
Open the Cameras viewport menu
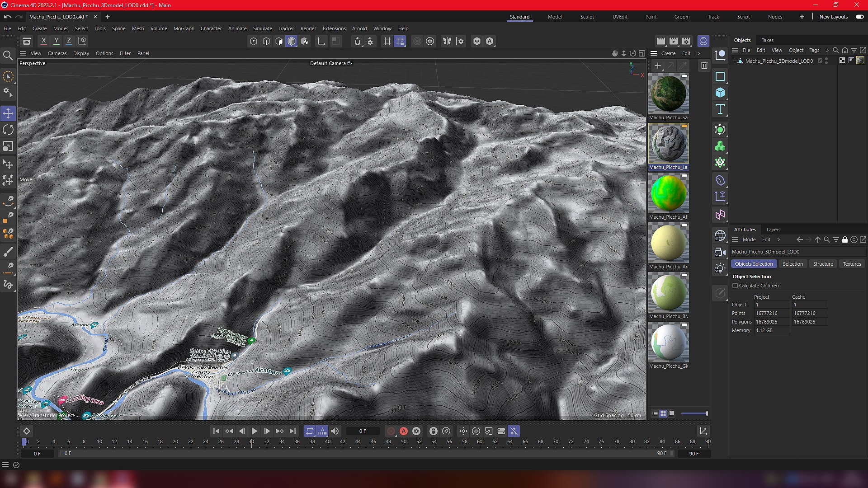[57, 53]
